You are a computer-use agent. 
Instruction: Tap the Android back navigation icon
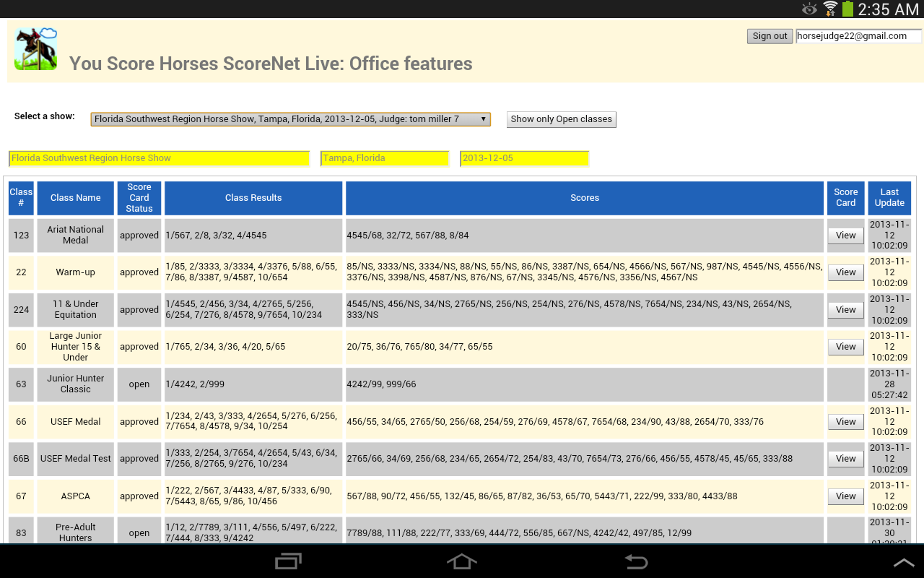point(636,561)
